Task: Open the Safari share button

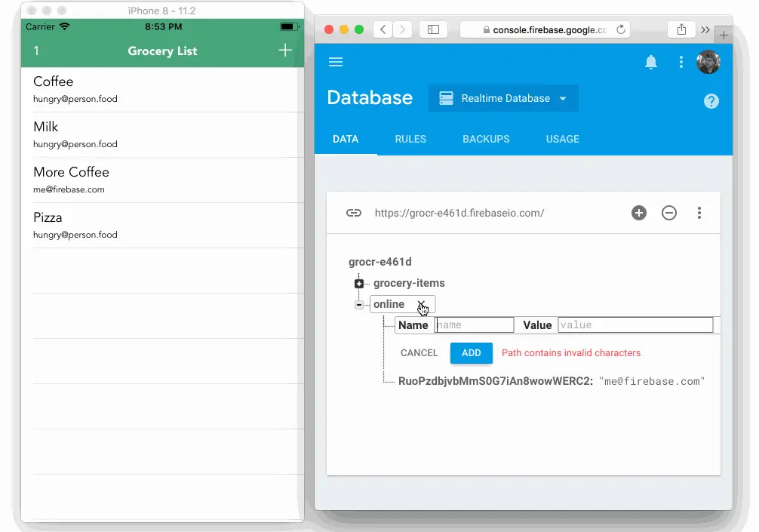Action: pos(681,29)
